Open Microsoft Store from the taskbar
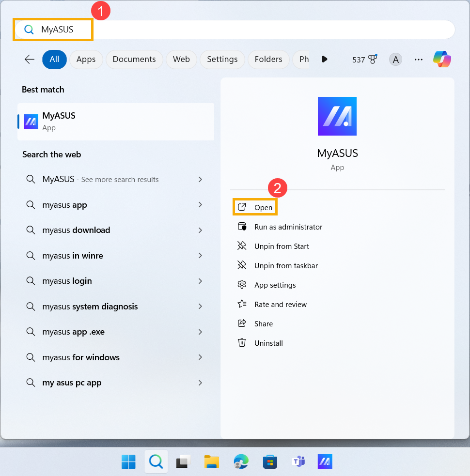The width and height of the screenshot is (470, 476). [x=270, y=462]
